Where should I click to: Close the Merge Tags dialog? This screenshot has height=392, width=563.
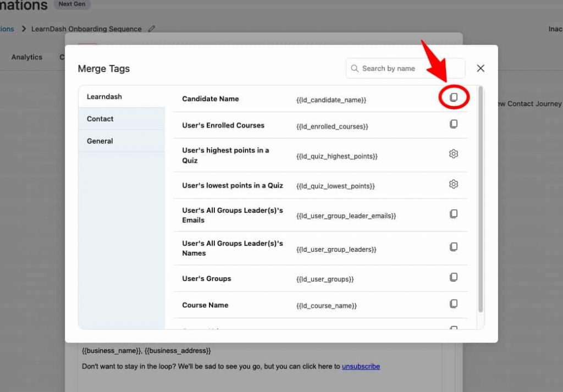[481, 68]
